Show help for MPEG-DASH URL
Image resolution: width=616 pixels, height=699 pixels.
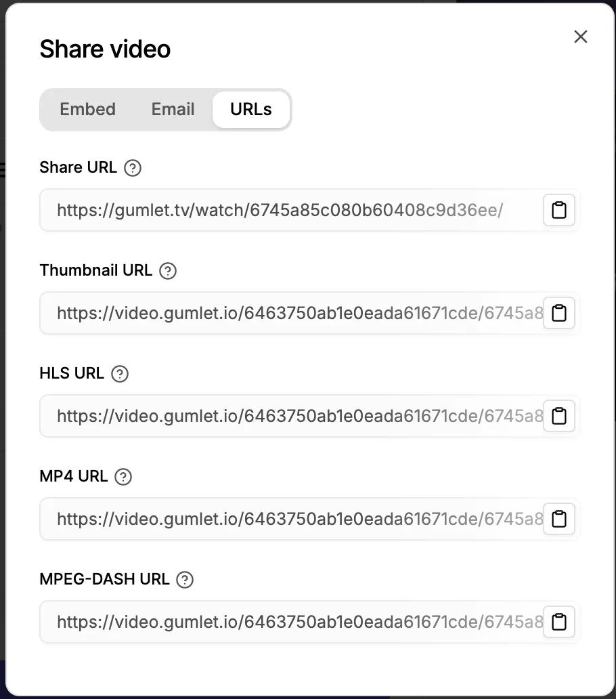pos(185,580)
